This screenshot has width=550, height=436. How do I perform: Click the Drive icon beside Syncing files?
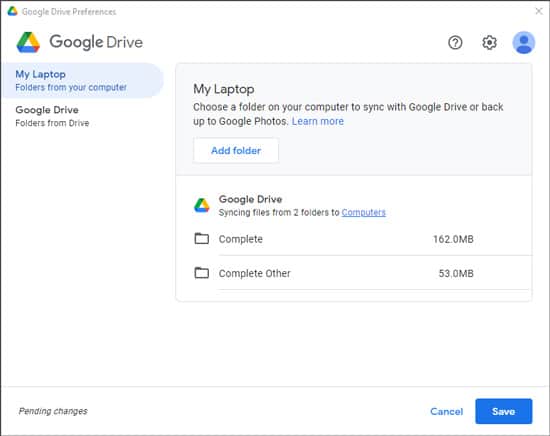click(x=202, y=206)
